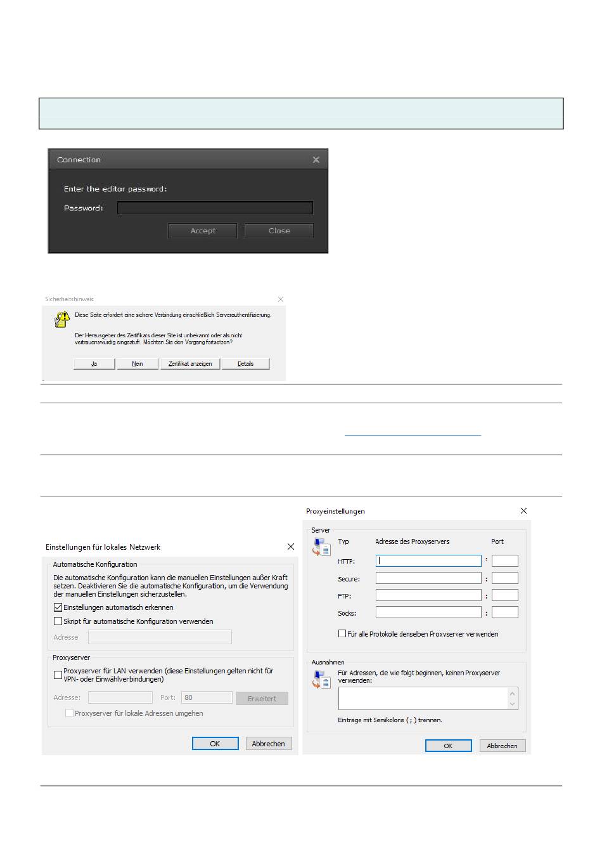Click the Password field in Connection dialog
602x868 pixels.
point(215,208)
